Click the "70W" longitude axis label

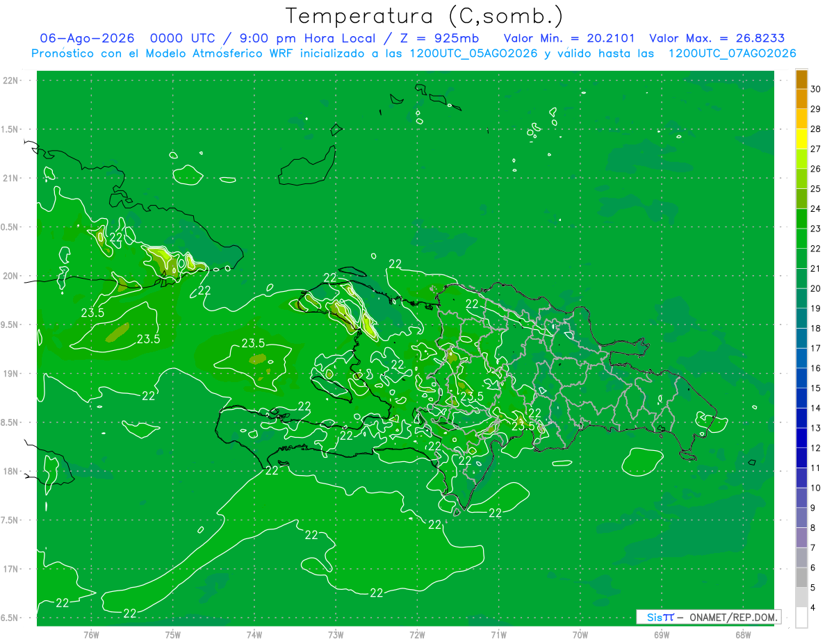click(580, 635)
